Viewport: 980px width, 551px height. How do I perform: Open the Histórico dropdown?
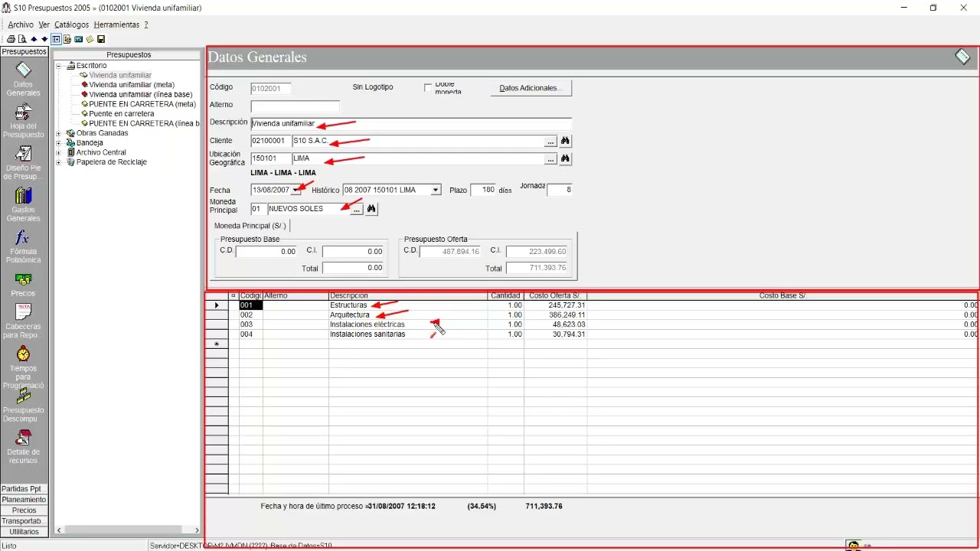(x=436, y=190)
